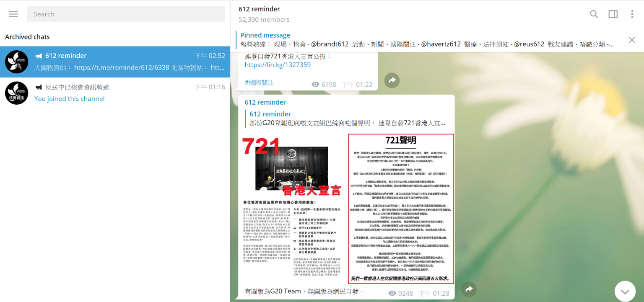Open the three-dot chat options menu

[632, 14]
